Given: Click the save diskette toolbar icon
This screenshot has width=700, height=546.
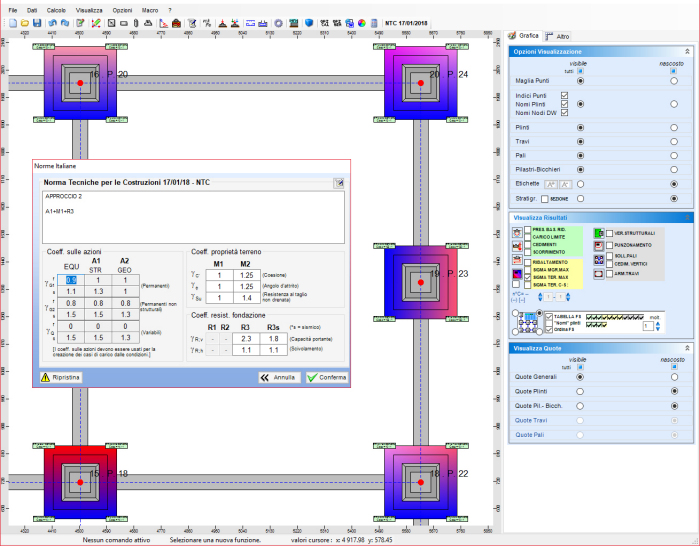Looking at the screenshot, I should [36, 22].
